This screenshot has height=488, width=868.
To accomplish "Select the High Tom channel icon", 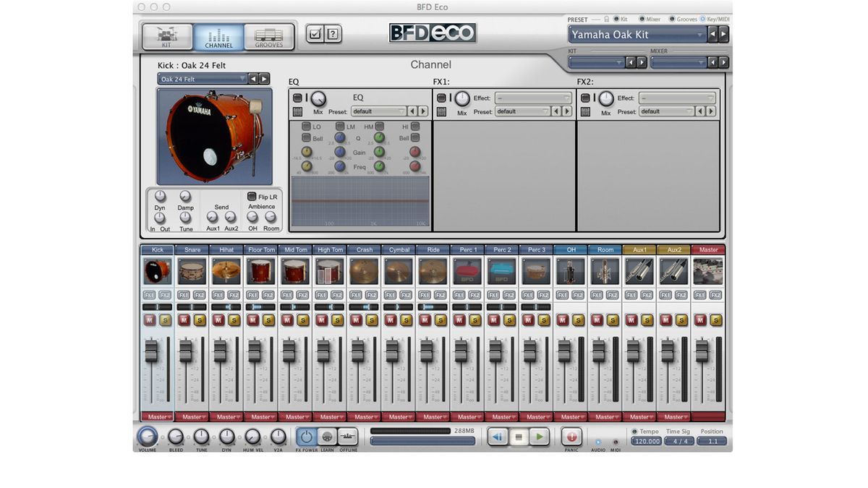I will coord(330,272).
